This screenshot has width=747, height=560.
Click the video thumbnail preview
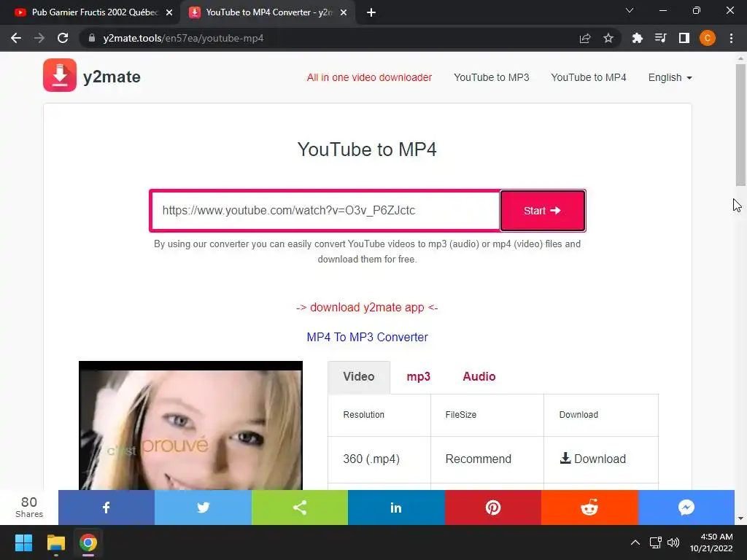tap(190, 426)
